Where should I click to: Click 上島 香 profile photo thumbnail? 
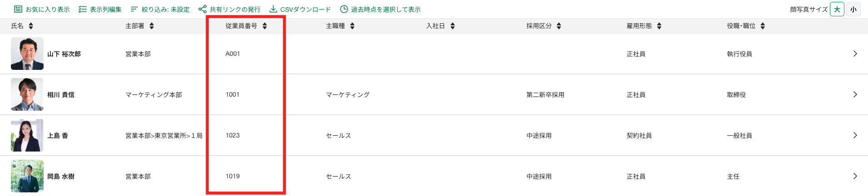[x=27, y=135]
